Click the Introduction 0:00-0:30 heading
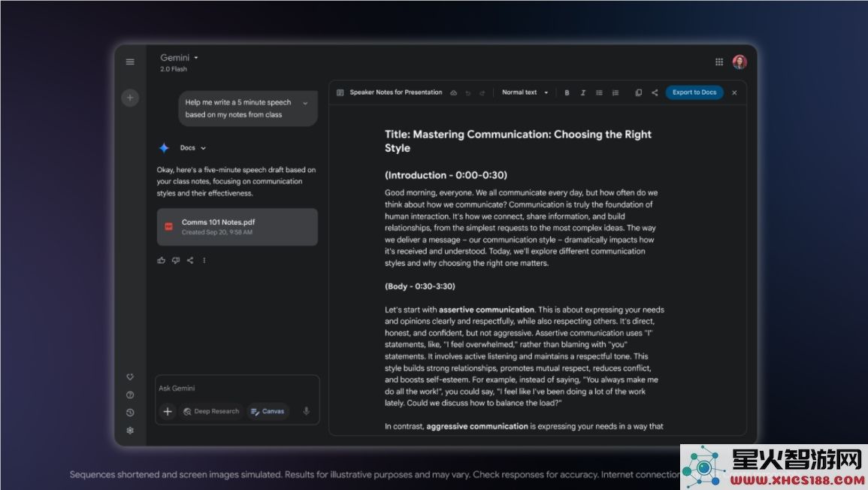This screenshot has height=490, width=868. pos(446,176)
